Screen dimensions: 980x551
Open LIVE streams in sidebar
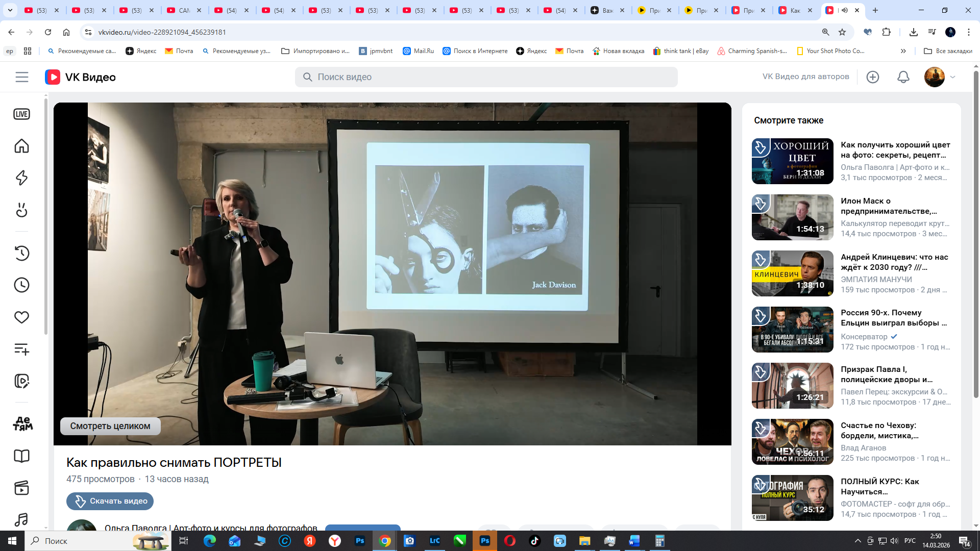pyautogui.click(x=21, y=114)
